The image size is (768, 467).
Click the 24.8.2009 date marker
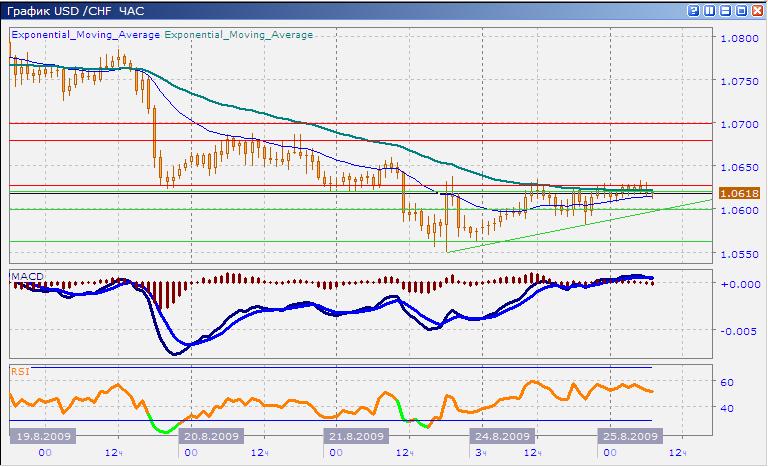501,437
